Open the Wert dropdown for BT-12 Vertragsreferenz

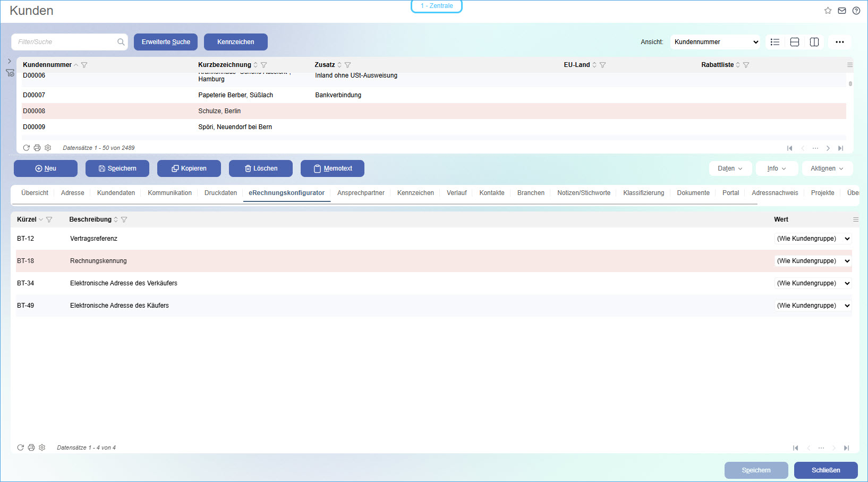813,239
